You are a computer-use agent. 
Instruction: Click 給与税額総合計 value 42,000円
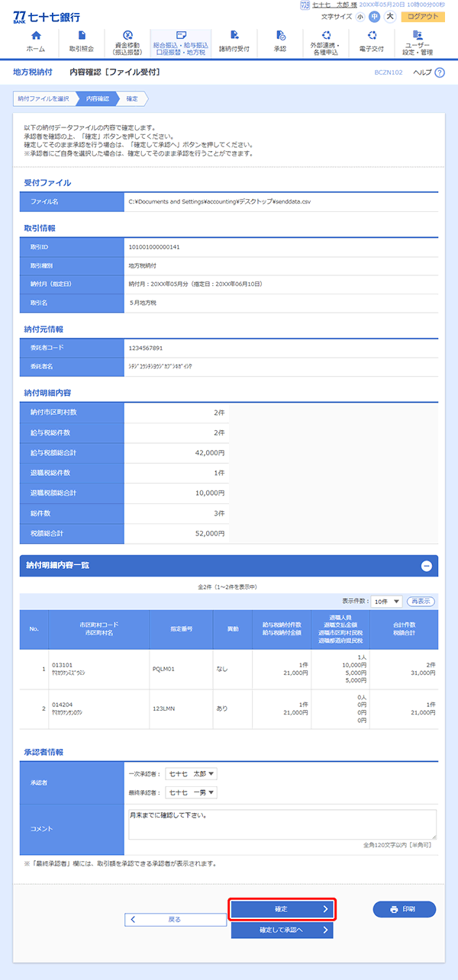pyautogui.click(x=210, y=452)
